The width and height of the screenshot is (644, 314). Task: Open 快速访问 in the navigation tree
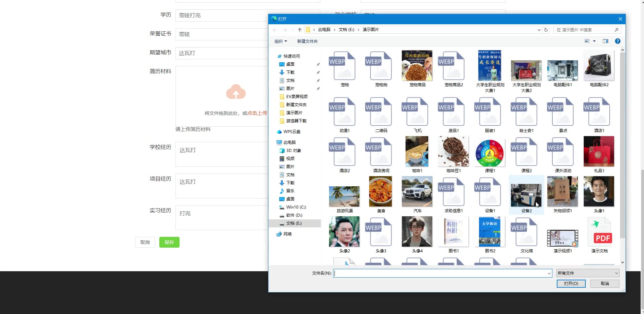click(291, 56)
